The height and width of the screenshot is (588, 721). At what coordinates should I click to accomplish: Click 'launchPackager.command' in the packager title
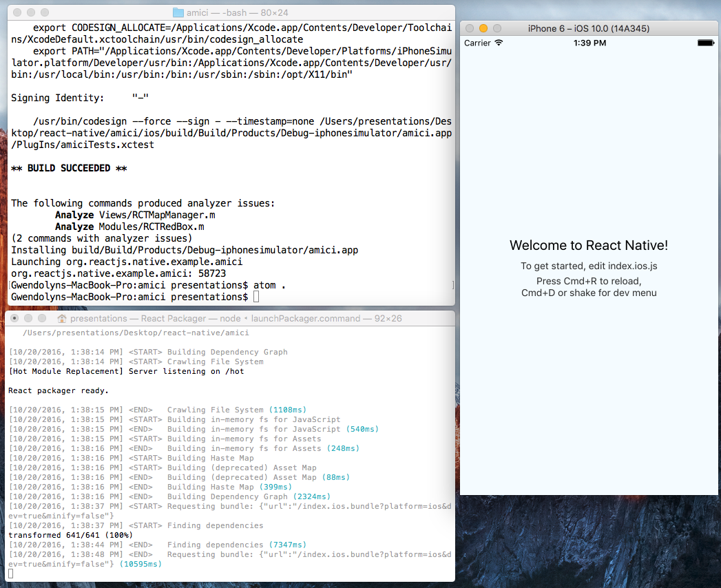[x=305, y=319]
